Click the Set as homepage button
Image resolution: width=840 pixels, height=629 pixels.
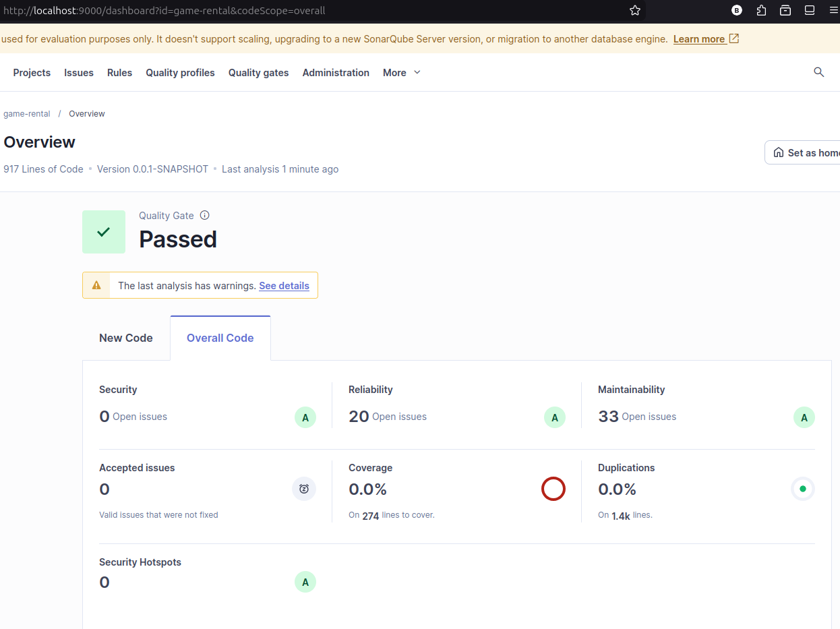click(803, 152)
